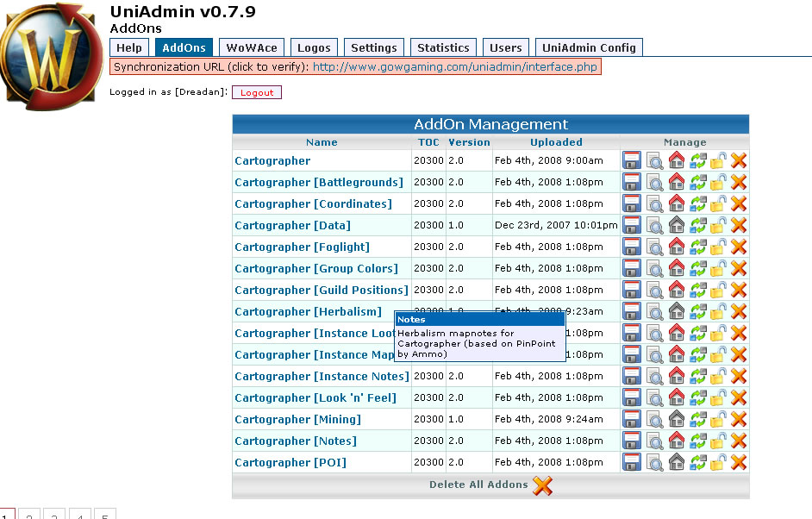Click the Uploaded column header
This screenshot has height=519, width=812.
click(556, 142)
